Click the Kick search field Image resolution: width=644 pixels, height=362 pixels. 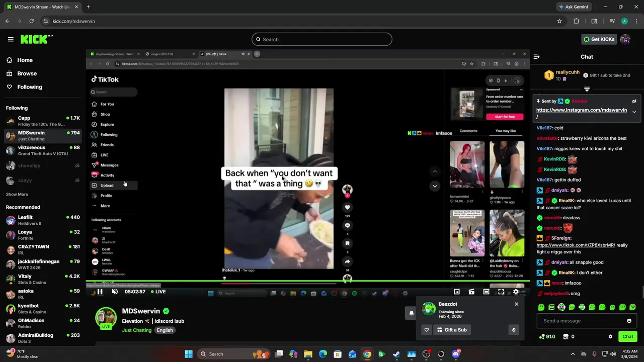point(322,39)
